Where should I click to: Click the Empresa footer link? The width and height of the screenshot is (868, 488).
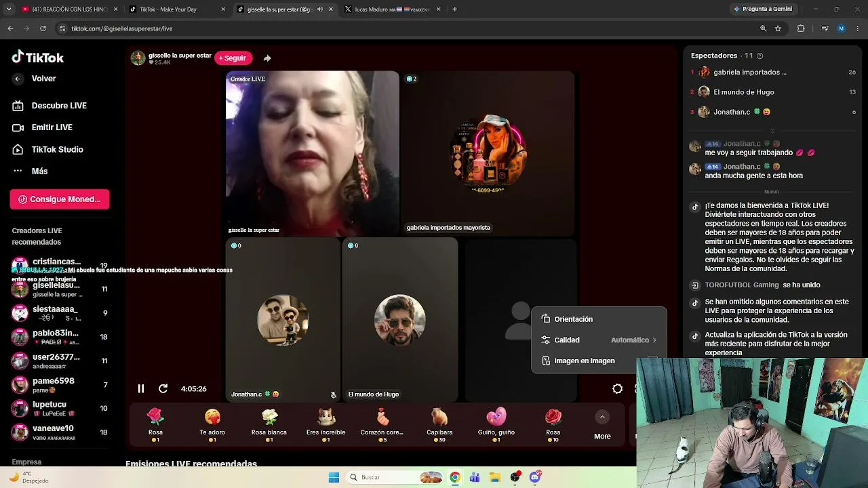[26, 462]
